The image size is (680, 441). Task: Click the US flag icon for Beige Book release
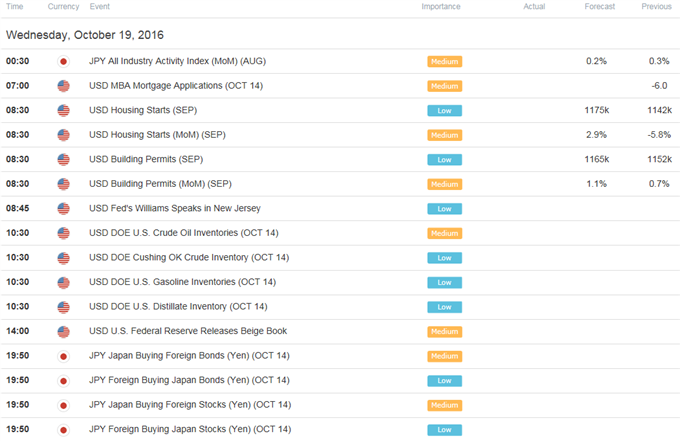(x=63, y=332)
